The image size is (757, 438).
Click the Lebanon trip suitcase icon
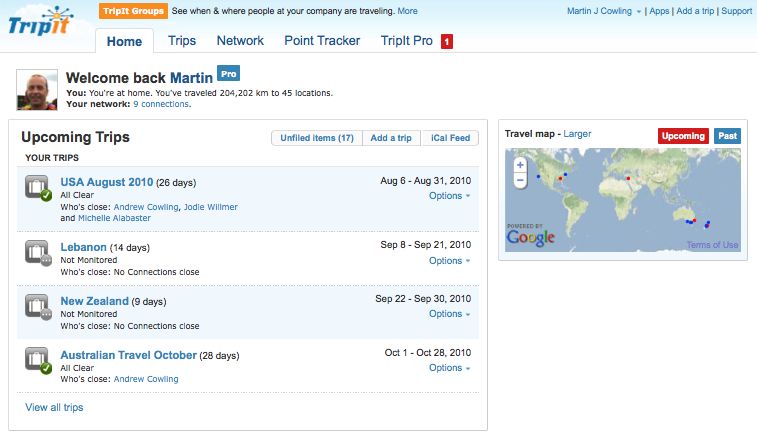(x=38, y=253)
